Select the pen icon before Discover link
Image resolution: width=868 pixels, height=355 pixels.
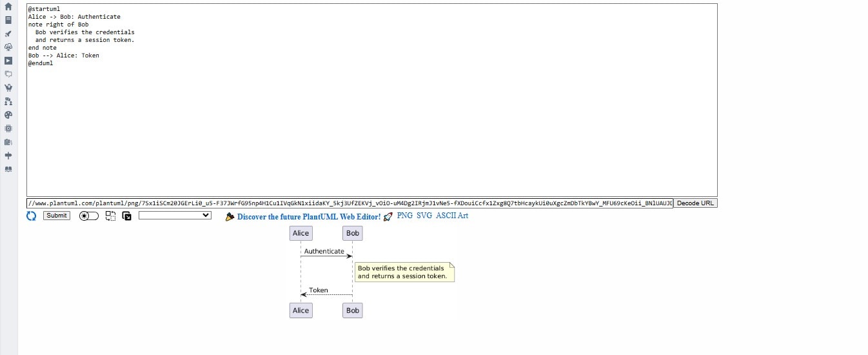pyautogui.click(x=230, y=217)
